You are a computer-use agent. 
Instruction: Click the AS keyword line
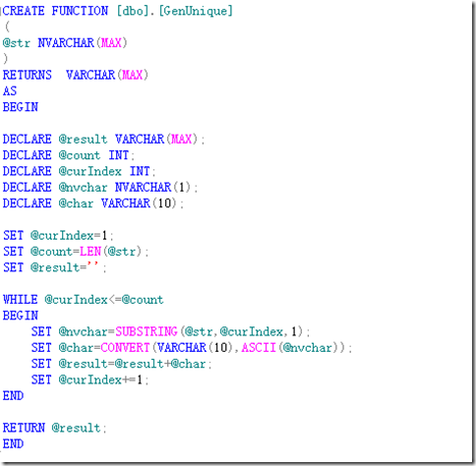click(10, 91)
